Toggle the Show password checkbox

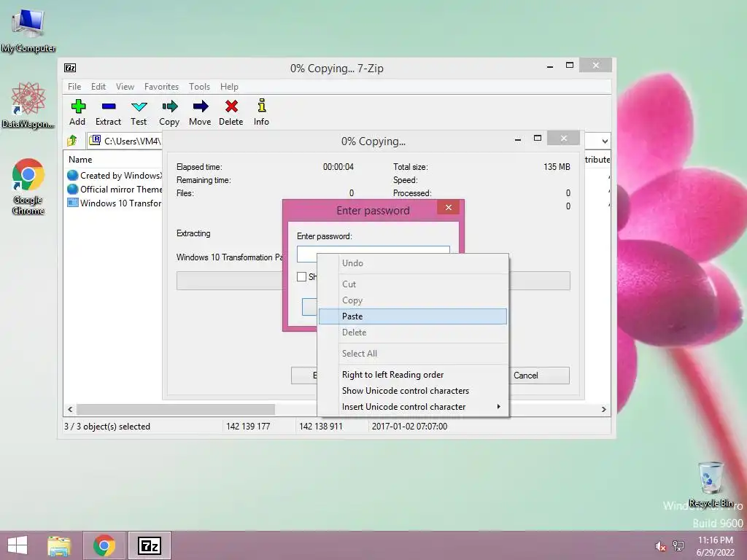tap(301, 276)
